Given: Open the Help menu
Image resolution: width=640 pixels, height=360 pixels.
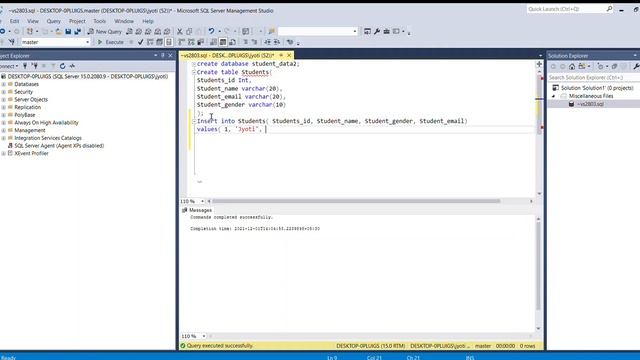Looking at the screenshot, I should [x=148, y=21].
